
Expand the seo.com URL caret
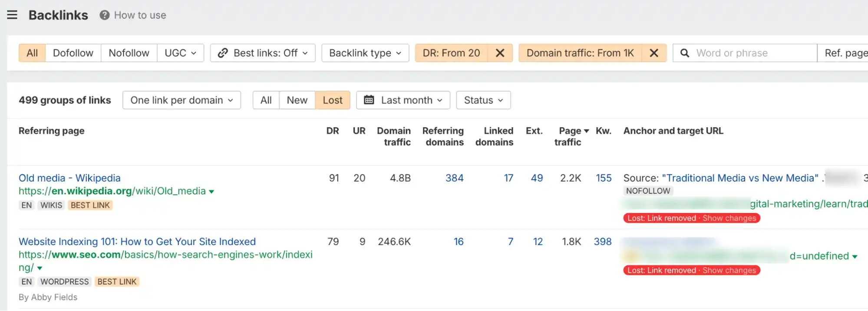pos(40,268)
